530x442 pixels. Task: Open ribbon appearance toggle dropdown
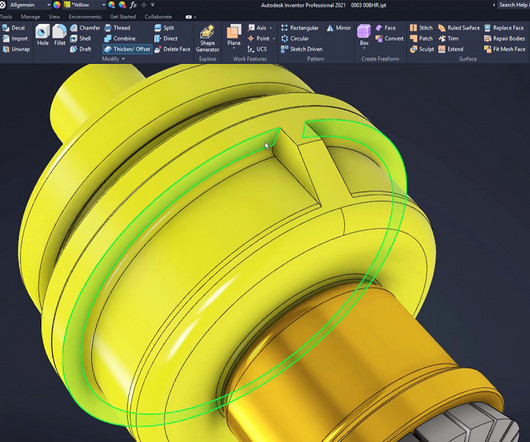click(x=191, y=17)
